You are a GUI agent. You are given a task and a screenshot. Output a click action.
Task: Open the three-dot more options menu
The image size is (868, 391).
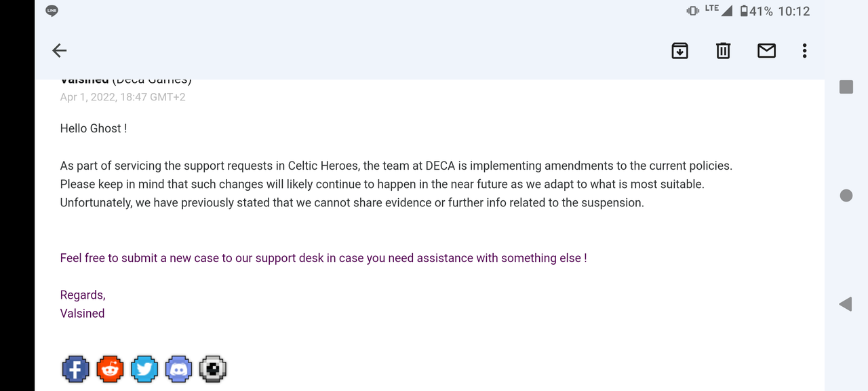[x=804, y=50]
